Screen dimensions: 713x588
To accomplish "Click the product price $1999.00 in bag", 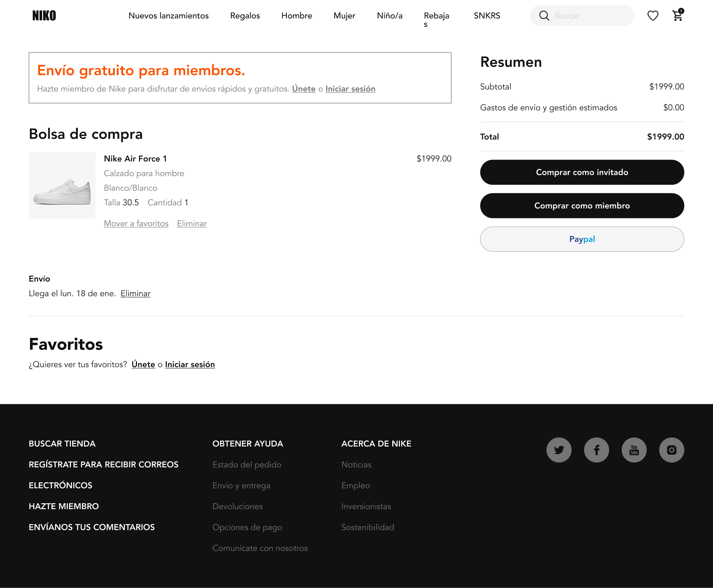I will coord(434,158).
